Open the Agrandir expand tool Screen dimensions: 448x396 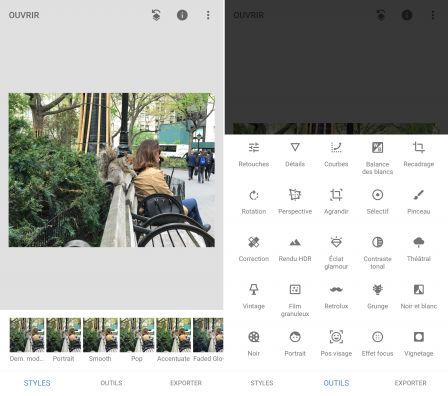click(336, 202)
